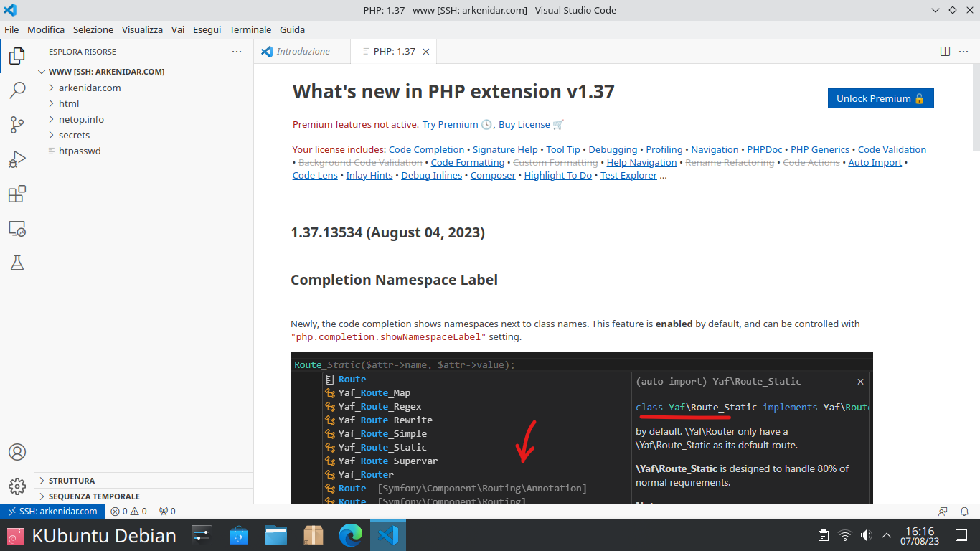Switch to the Introduzione tab

tap(302, 52)
